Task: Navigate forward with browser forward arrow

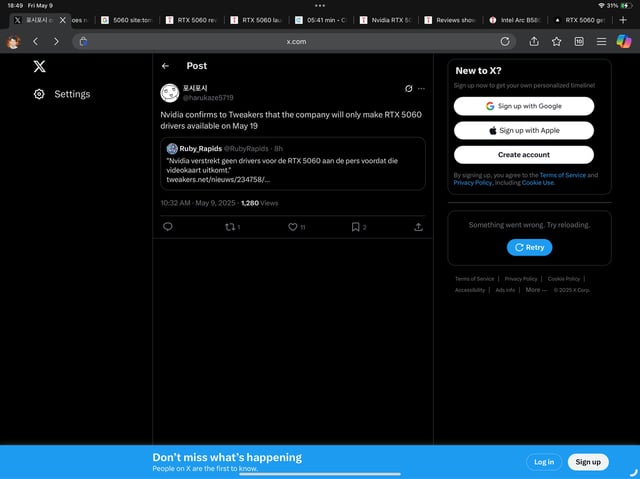Action: tap(56, 42)
